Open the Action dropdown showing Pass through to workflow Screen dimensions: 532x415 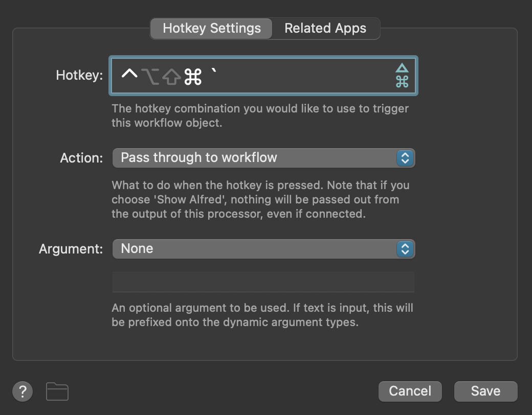263,158
